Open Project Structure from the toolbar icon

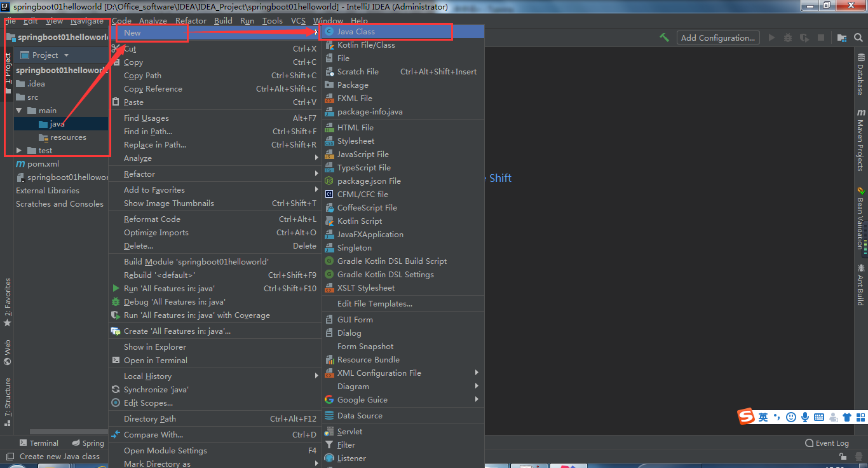click(x=842, y=38)
